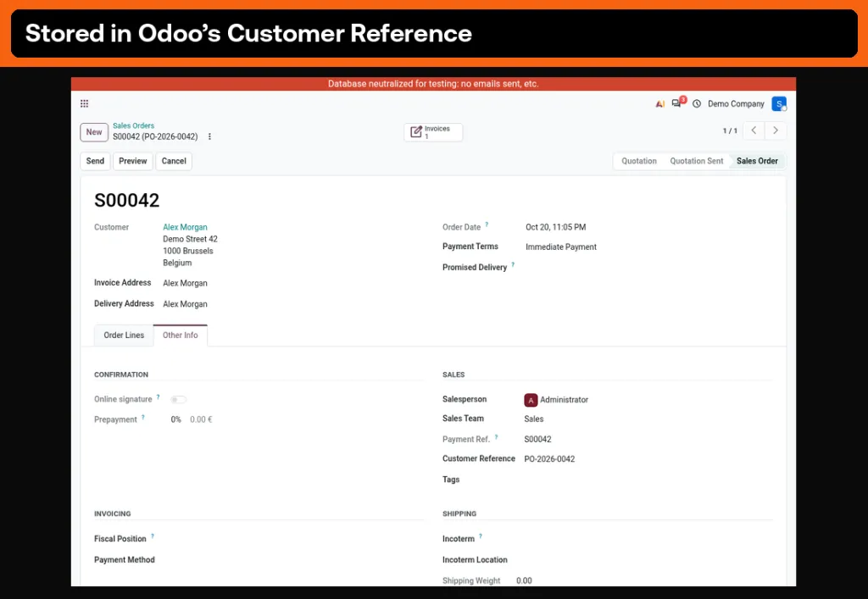The width and height of the screenshot is (868, 599).
Task: Click the Payment Ref. value S00042
Action: (x=537, y=439)
